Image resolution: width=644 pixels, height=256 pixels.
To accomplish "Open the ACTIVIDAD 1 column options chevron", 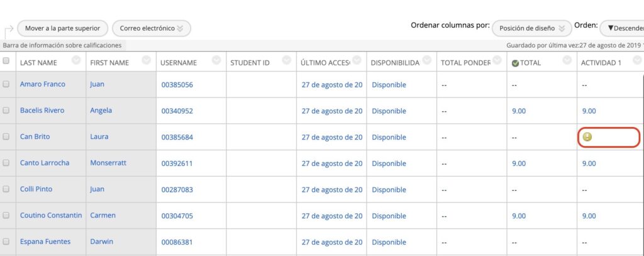I will click(x=638, y=60).
